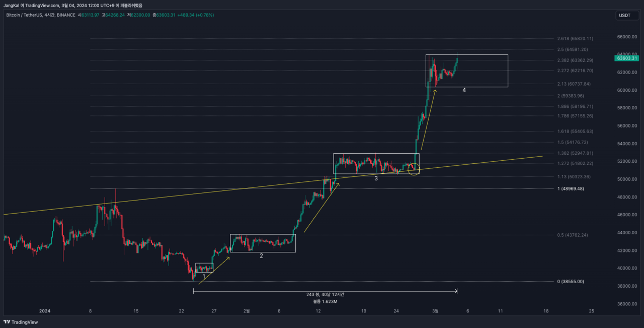Click the 0.5 (43762.24) Fibonacci level label
This screenshot has height=328, width=644.
pyautogui.click(x=573, y=235)
